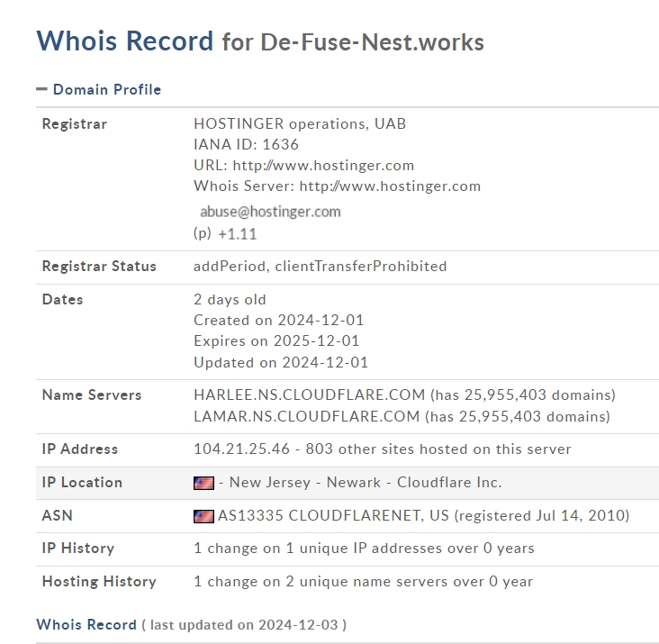Click the 'ASN' row label

coord(57,515)
